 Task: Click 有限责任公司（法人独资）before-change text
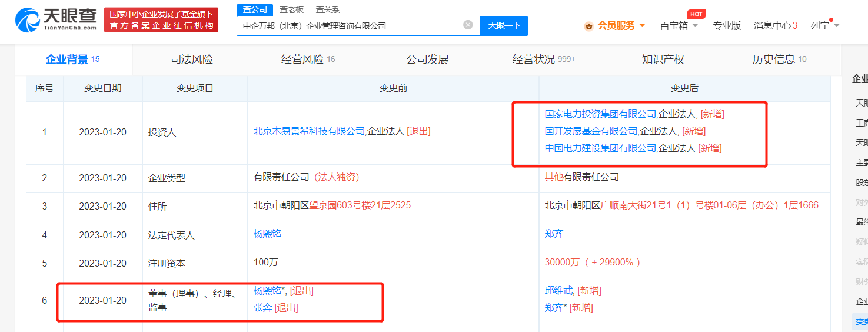[306, 177]
